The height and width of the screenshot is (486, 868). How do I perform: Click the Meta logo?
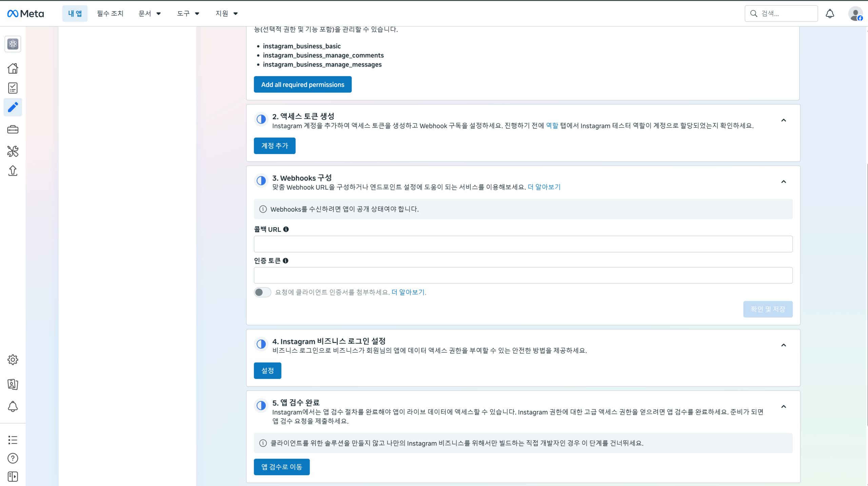tap(25, 14)
